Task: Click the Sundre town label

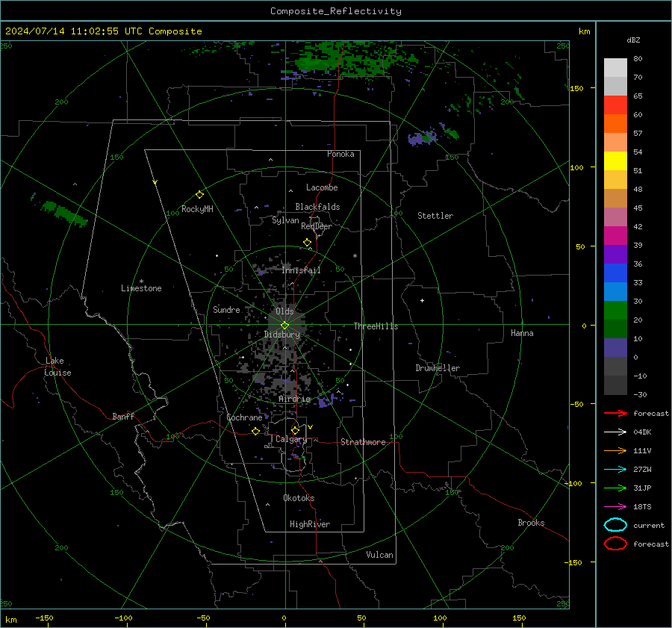Action: click(x=226, y=309)
